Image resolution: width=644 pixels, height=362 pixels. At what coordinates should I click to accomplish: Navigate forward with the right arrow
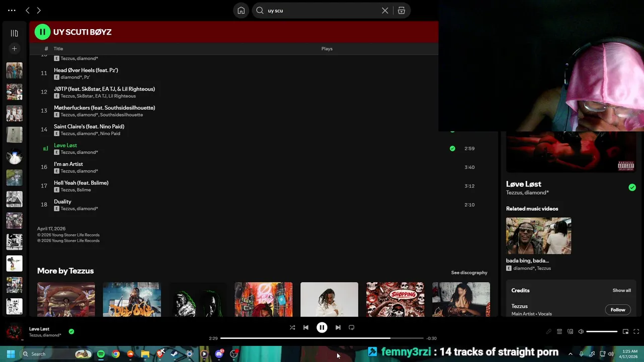click(x=39, y=11)
